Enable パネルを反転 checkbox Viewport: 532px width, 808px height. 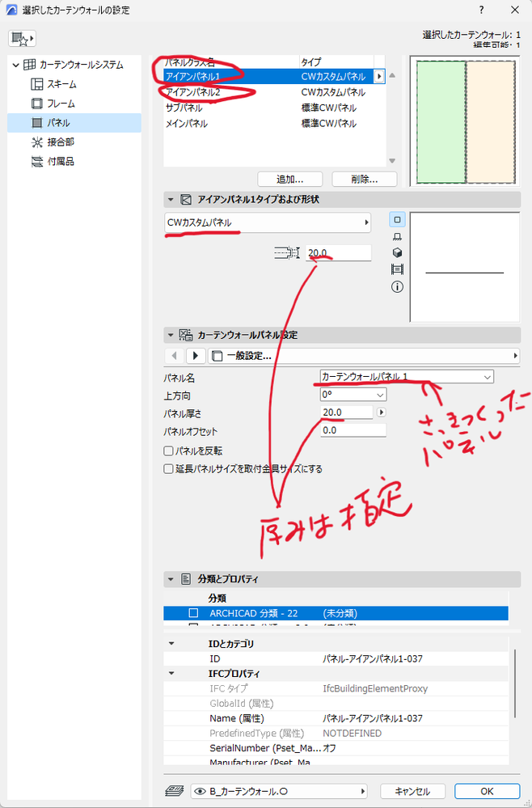[168, 451]
